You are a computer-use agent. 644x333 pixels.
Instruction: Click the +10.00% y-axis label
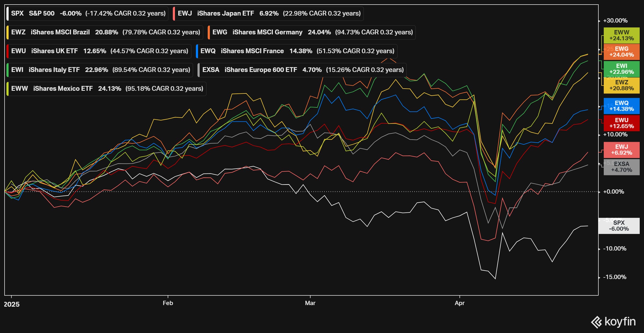[615, 135]
